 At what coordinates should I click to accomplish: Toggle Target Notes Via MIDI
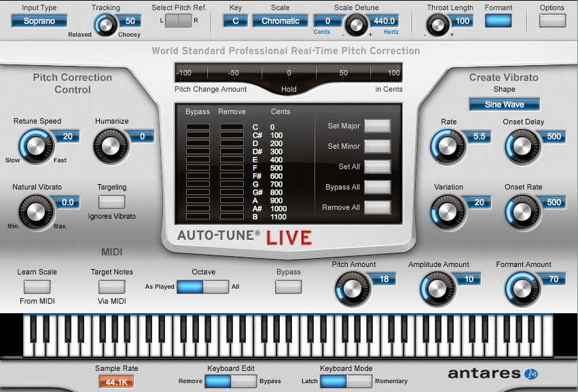(x=111, y=287)
